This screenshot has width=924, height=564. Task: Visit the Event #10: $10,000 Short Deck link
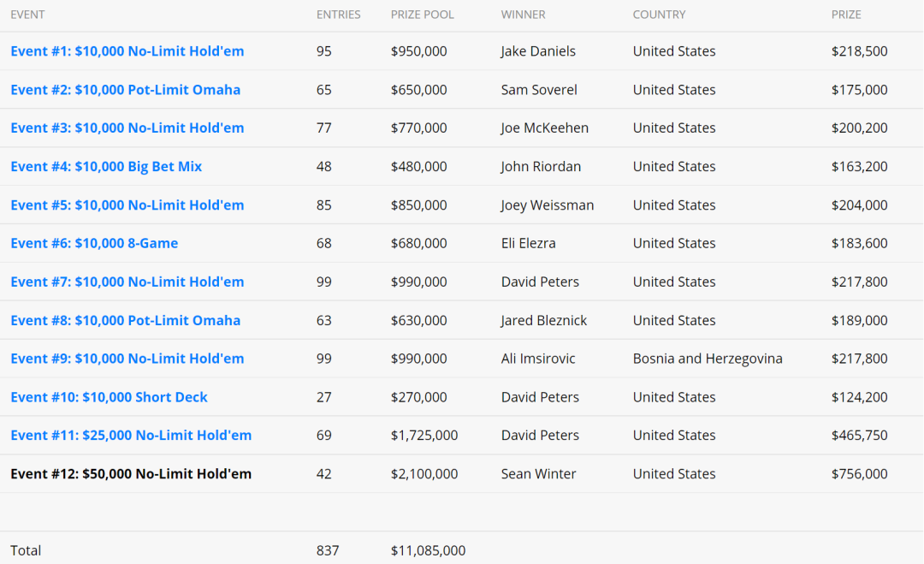click(x=110, y=397)
